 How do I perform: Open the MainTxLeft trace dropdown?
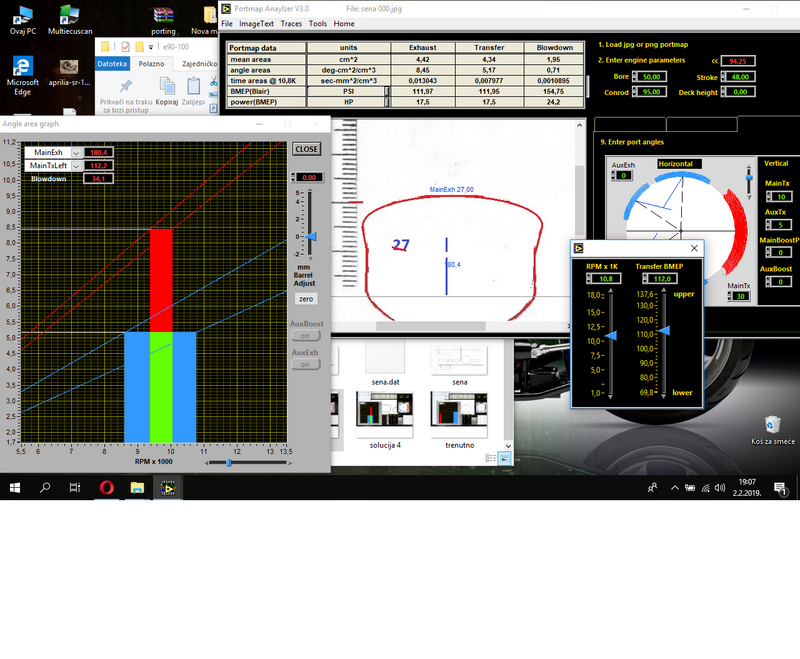76,166
